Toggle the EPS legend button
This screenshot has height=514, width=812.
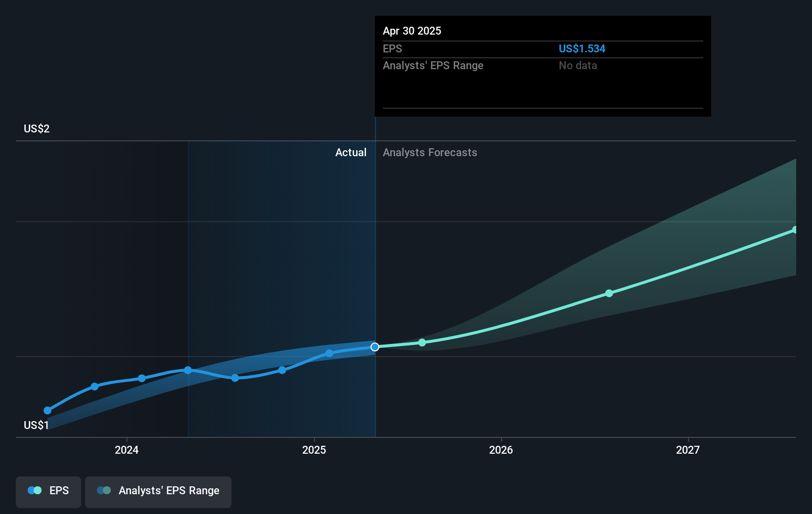point(48,492)
